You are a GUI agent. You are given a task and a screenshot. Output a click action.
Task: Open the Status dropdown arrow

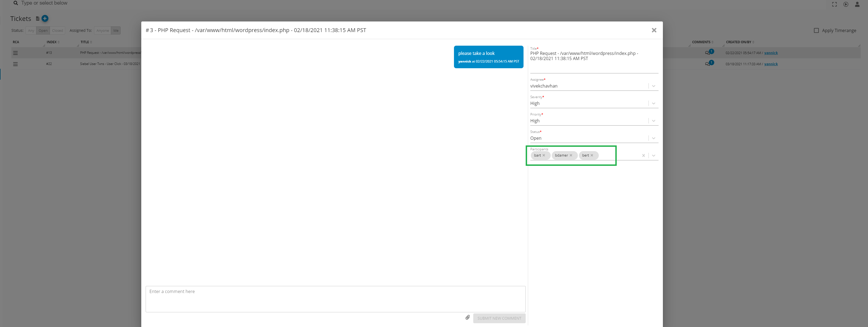coord(653,138)
